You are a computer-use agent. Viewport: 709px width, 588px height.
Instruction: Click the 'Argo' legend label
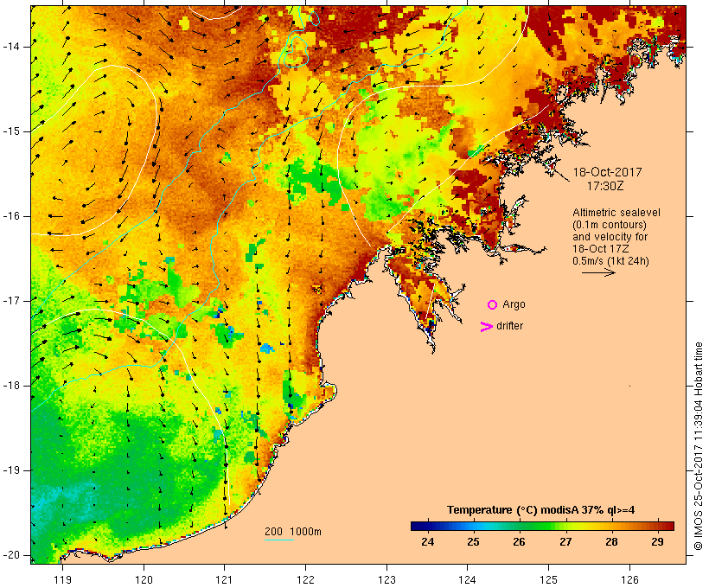514,304
